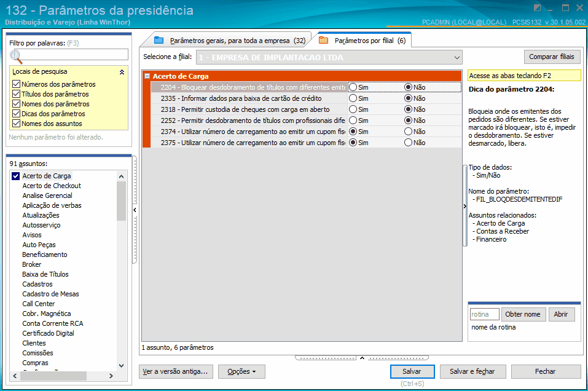Viewport: 588px width, 391px height.
Task: Uncheck Nomes dos parâmetros
Action: [x=16, y=103]
